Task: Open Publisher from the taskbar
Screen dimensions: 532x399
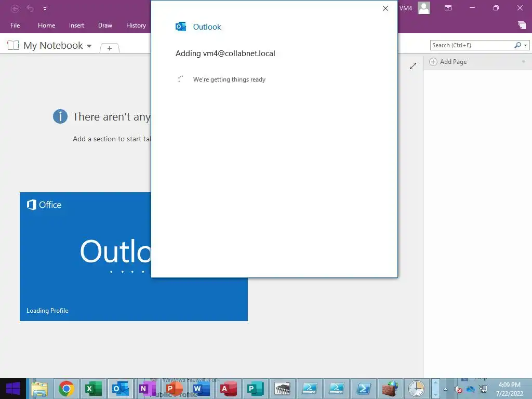Action: coord(256,389)
